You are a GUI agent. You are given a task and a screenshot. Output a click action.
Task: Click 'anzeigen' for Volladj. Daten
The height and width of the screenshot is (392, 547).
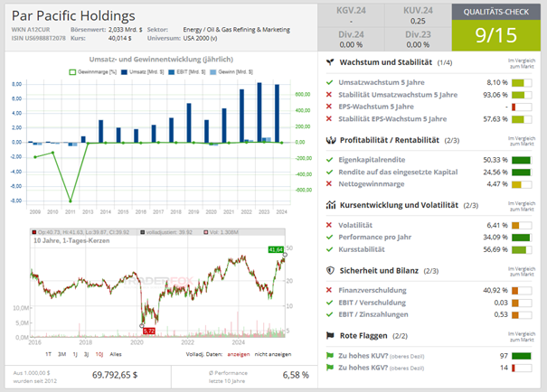tap(237, 355)
